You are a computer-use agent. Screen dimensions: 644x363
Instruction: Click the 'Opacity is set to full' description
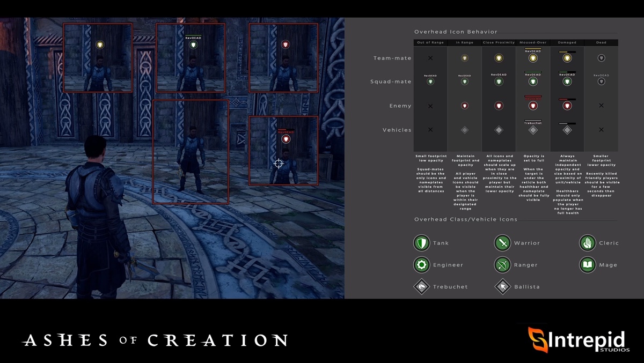[533, 159]
